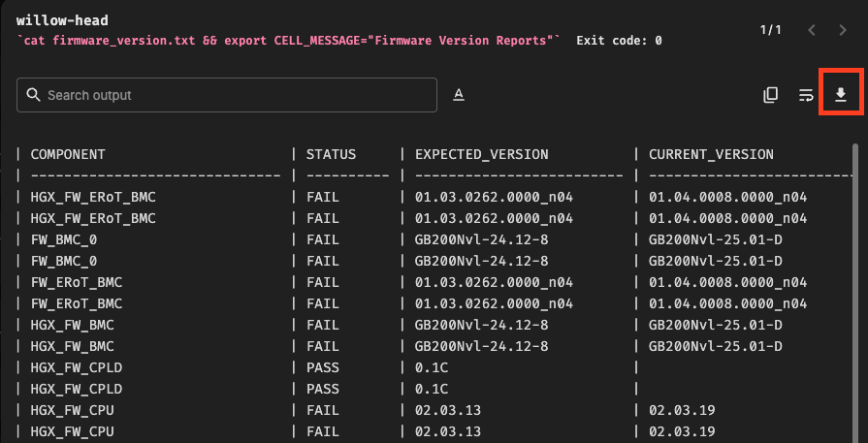Copy the output to clipboard
This screenshot has width=868, height=443.
click(x=770, y=95)
